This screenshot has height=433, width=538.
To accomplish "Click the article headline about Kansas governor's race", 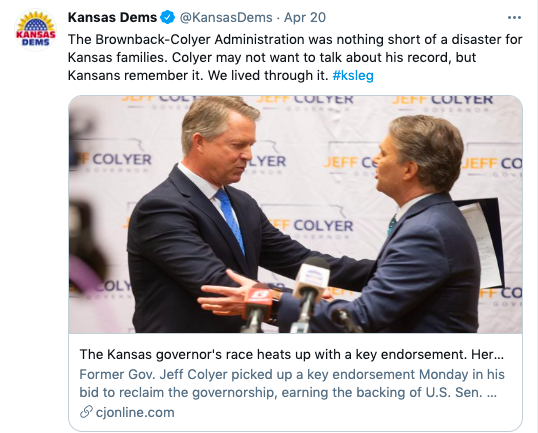I will pos(292,354).
